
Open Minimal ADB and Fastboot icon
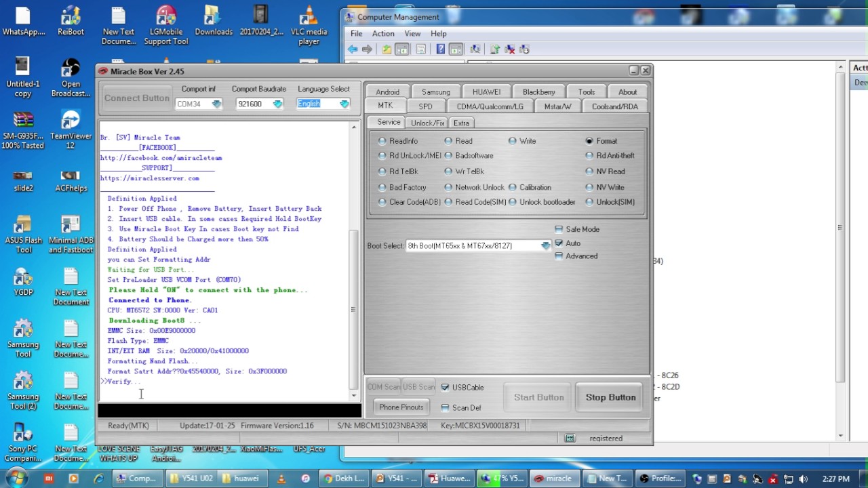71,235
